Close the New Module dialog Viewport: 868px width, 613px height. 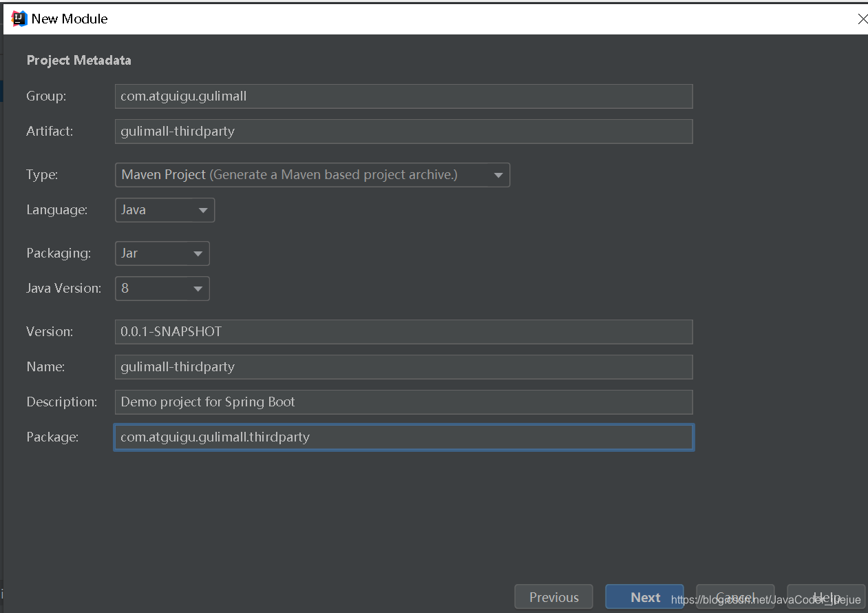coord(862,19)
